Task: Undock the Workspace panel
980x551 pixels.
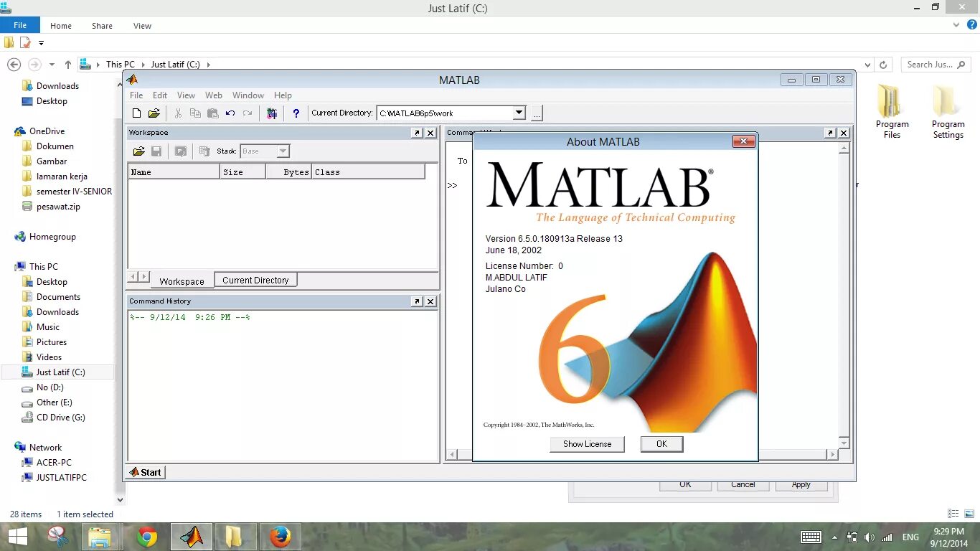Action: (x=418, y=133)
